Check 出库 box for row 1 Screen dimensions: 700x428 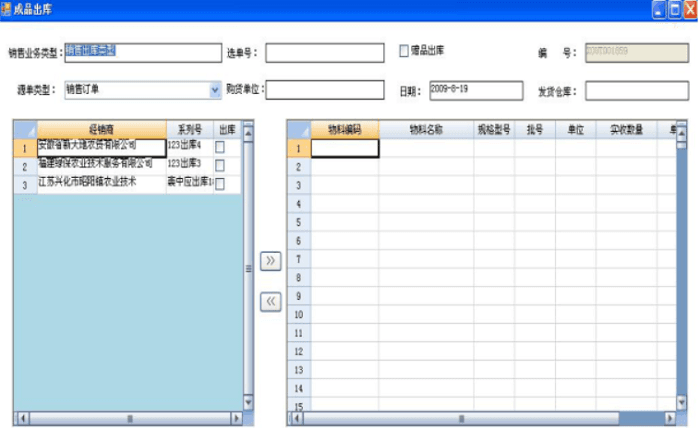(x=220, y=147)
